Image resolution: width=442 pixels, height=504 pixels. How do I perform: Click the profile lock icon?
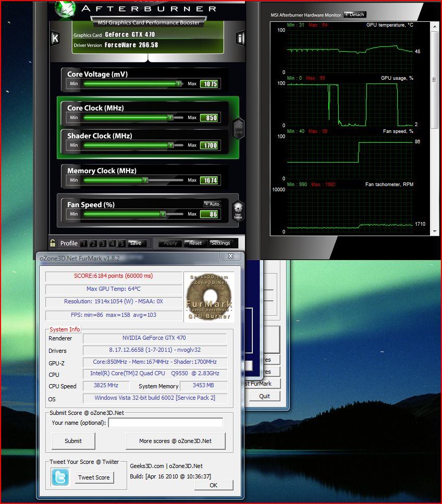(53, 243)
